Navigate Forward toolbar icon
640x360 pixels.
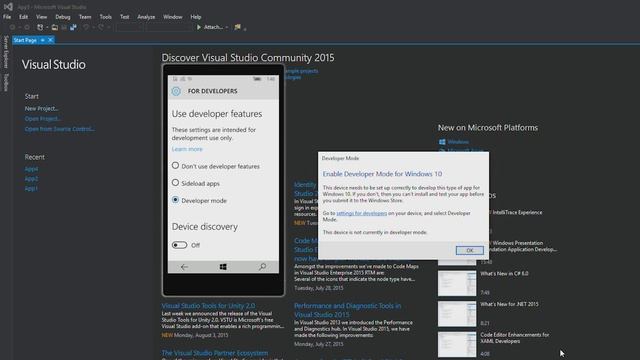click(27, 27)
